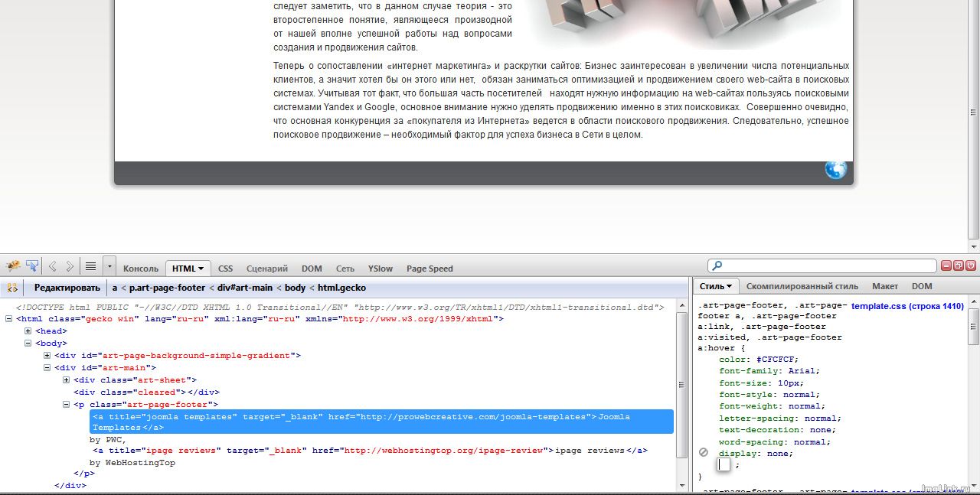This screenshot has height=495, width=980.
Task: Click the Редактировать button
Action: click(67, 288)
